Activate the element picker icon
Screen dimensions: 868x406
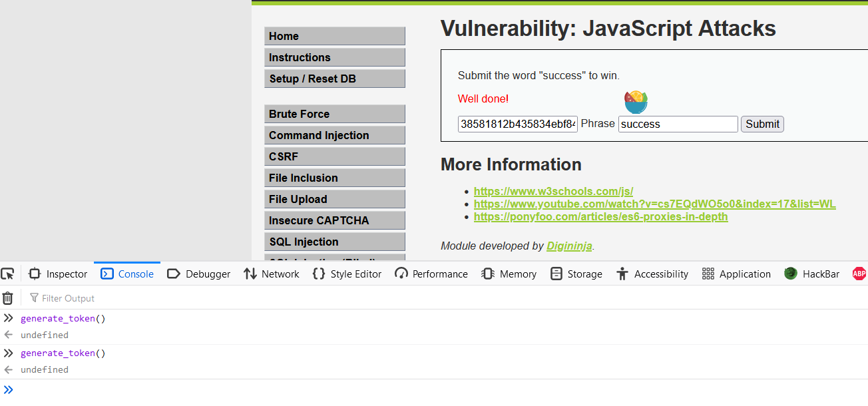tap(7, 274)
